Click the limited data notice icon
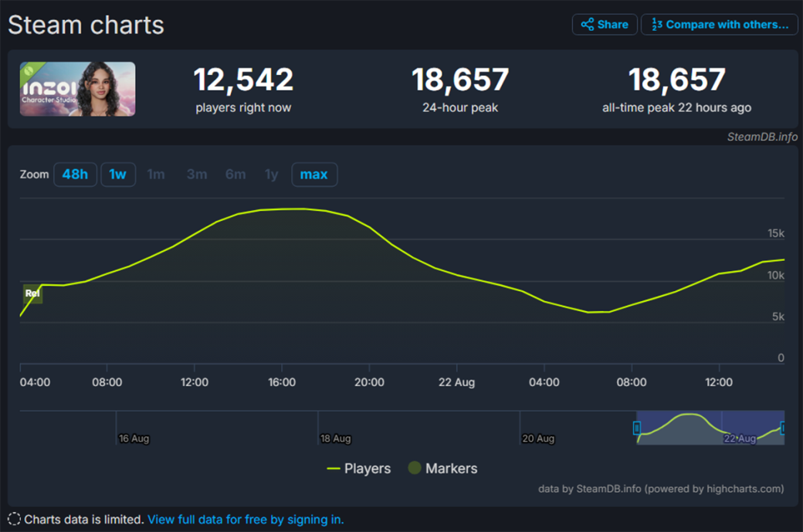803x532 pixels. coord(15,519)
